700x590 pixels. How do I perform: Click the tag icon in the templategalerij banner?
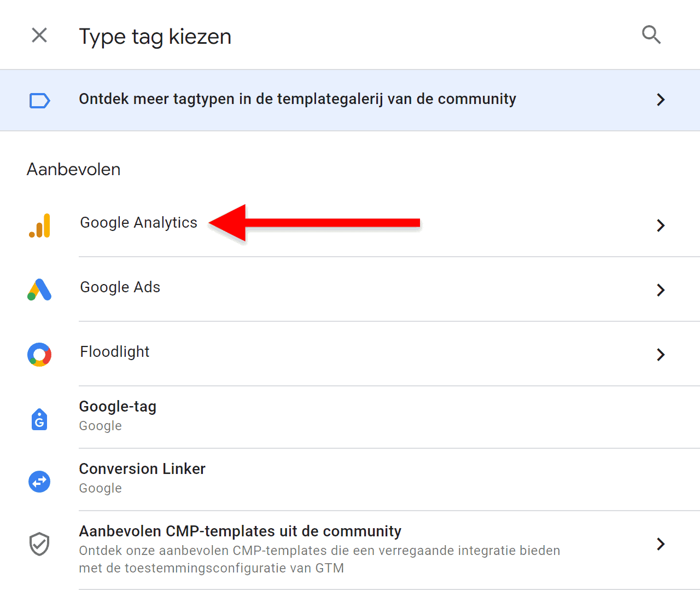point(39,100)
